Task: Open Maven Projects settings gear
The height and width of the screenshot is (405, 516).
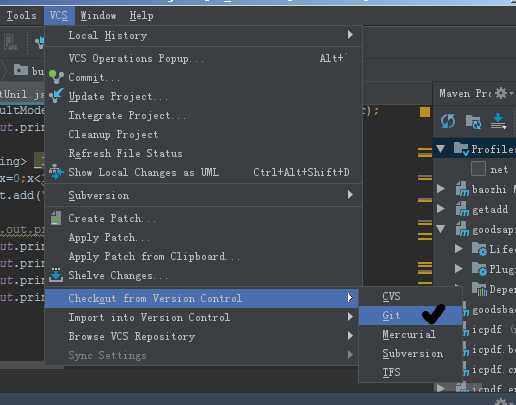Action: (501, 93)
